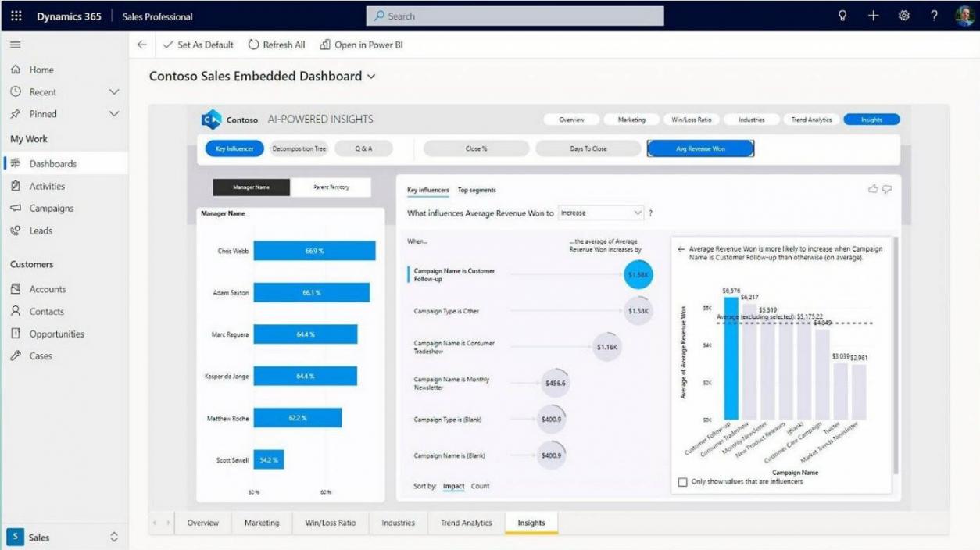Select the Manager Name toggle

pos(252,187)
